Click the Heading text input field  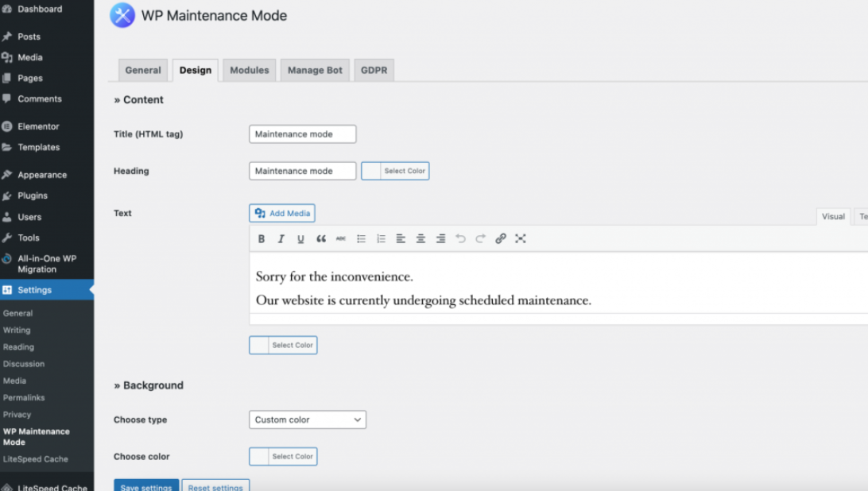click(x=302, y=171)
